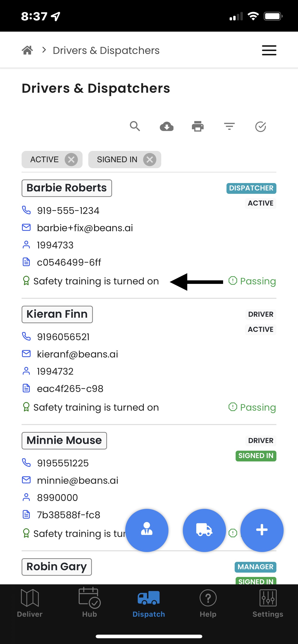This screenshot has height=644, width=298.
Task: Open Kieran Finn driver details
Action: (57, 314)
